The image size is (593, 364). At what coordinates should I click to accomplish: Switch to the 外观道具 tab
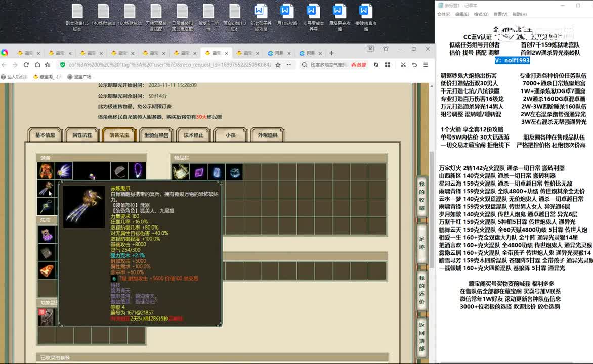[x=267, y=135]
